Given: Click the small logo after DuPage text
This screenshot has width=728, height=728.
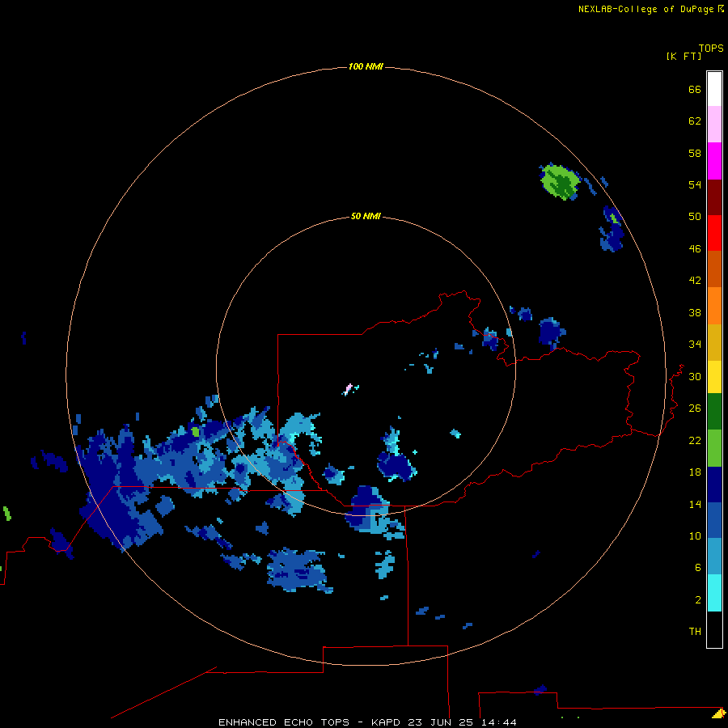Looking at the screenshot, I should click(721, 8).
